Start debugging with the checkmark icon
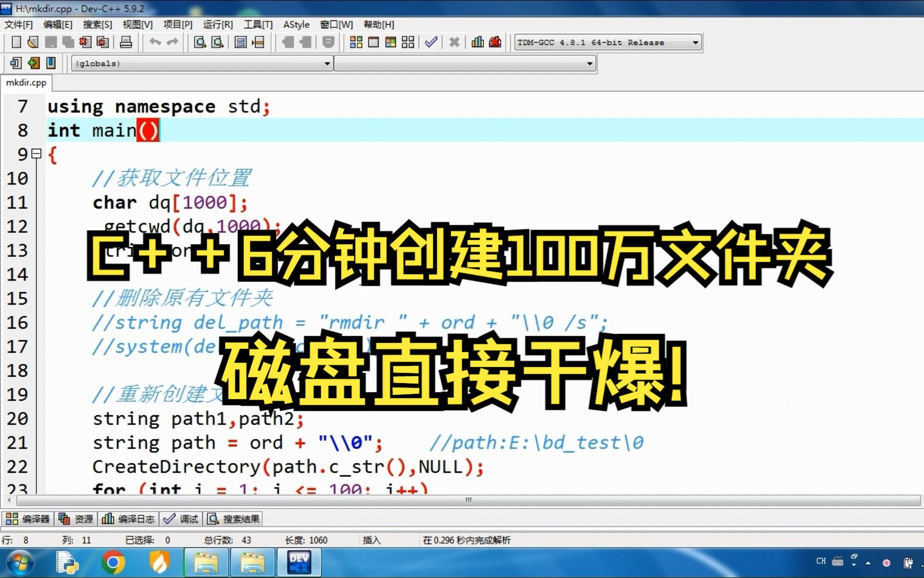Image resolution: width=924 pixels, height=578 pixels. (x=432, y=42)
